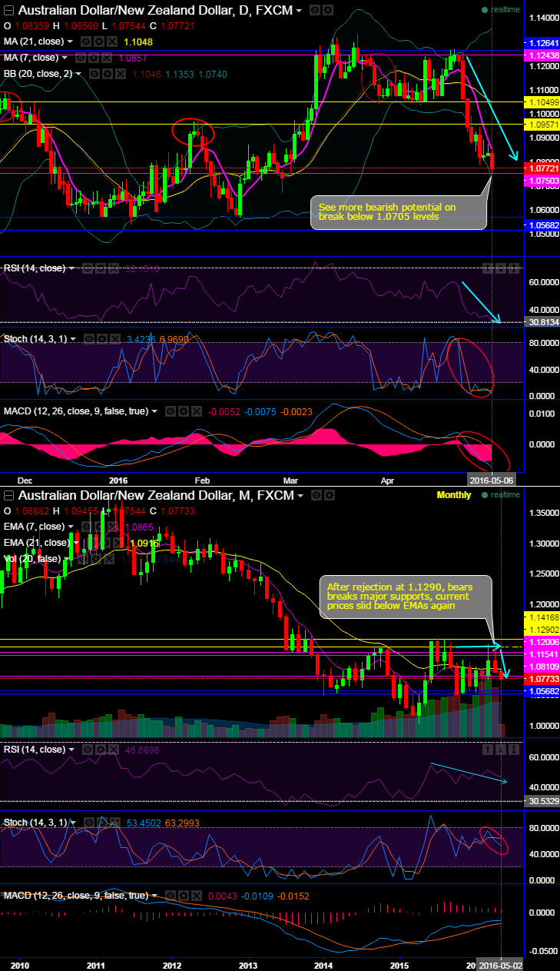
Task: Click the MA (21, close) indicator label
Action: click(33, 42)
